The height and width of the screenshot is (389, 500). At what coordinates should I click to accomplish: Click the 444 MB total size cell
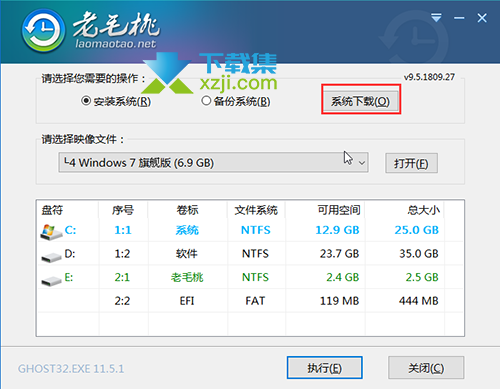click(419, 301)
